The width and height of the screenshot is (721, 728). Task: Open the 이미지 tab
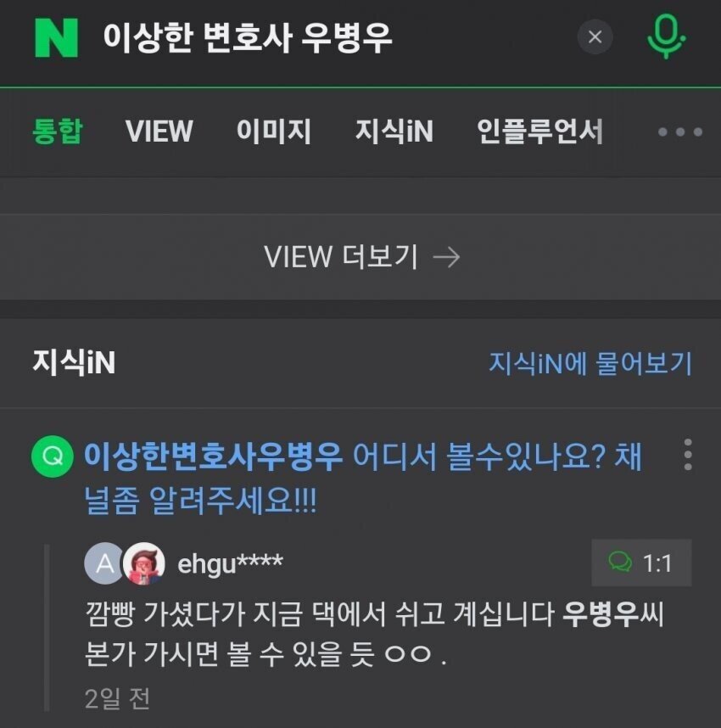(273, 132)
